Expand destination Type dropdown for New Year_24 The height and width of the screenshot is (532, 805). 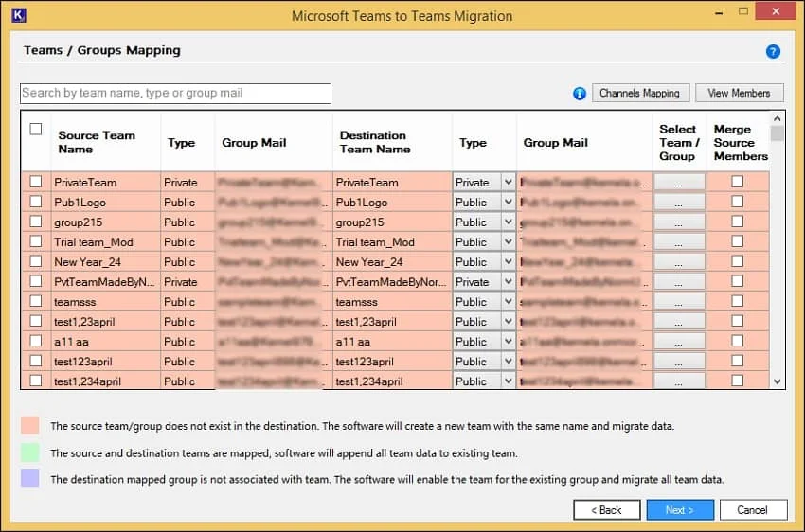(508, 261)
